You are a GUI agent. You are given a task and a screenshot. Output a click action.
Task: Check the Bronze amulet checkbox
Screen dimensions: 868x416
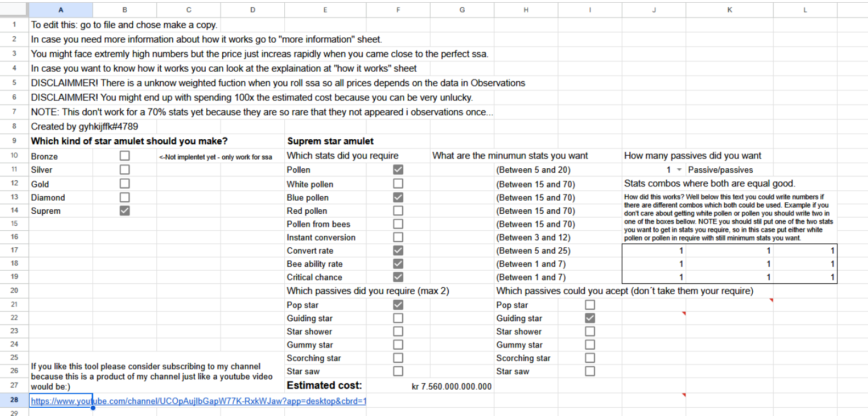(x=125, y=156)
